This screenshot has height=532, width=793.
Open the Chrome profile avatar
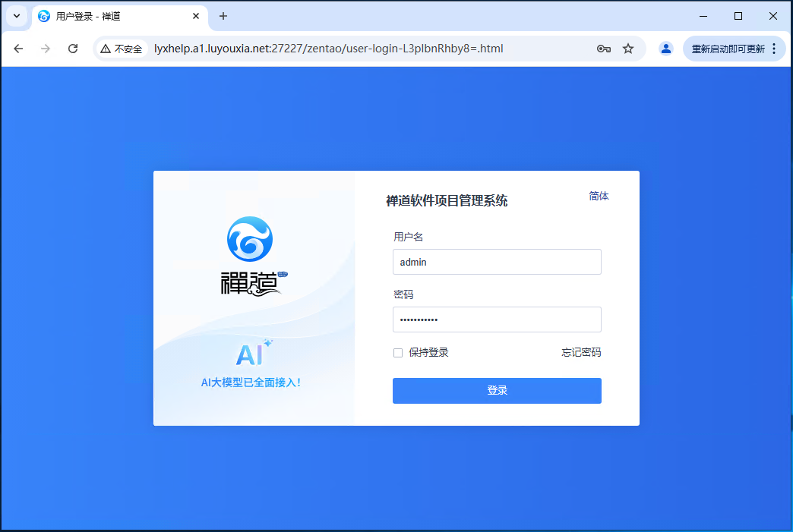[666, 49]
